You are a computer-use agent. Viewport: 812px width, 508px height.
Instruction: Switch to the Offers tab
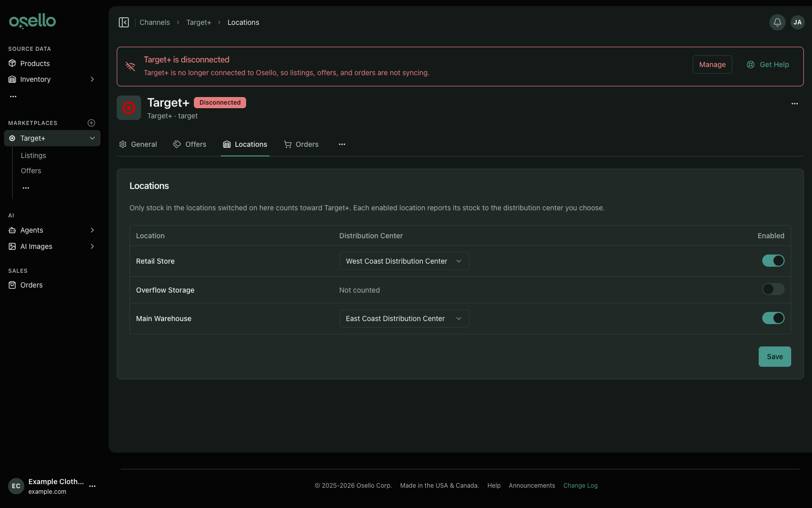pos(190,144)
